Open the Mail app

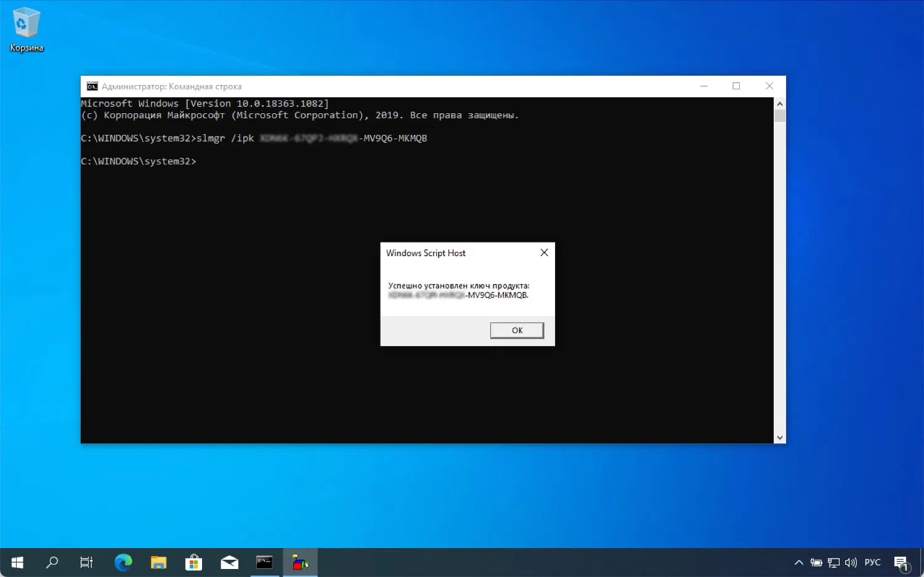point(229,562)
